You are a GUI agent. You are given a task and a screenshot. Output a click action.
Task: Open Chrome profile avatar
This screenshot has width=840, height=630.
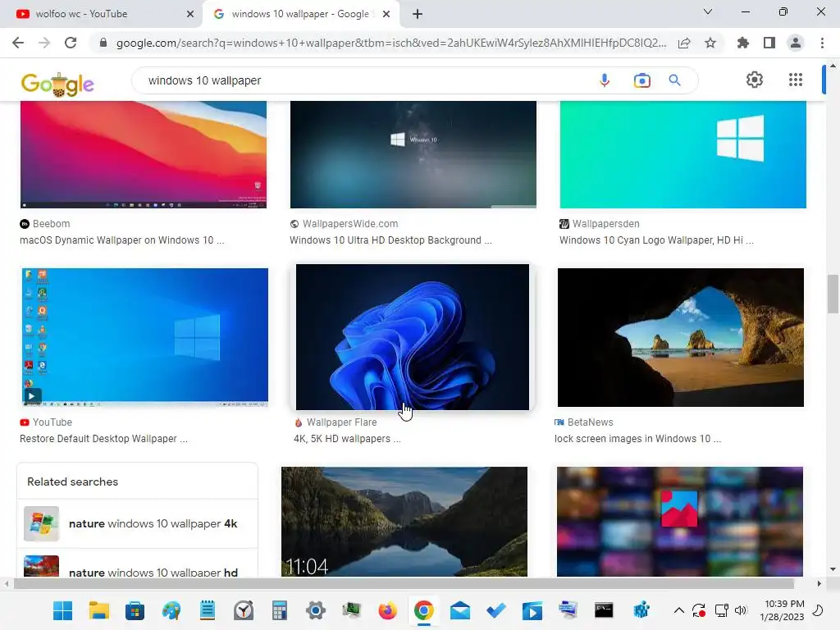point(796,43)
